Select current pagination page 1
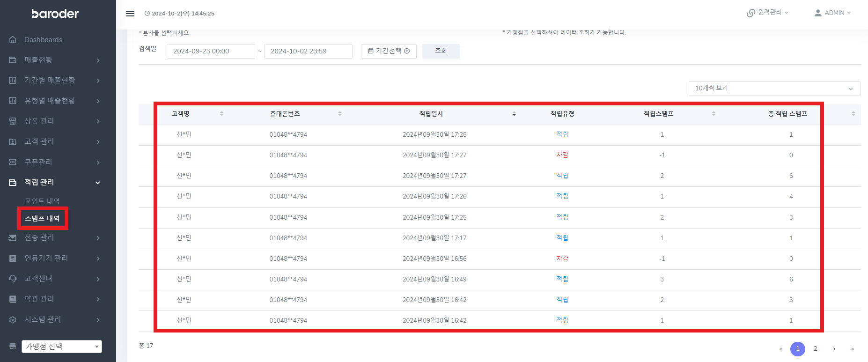 pyautogui.click(x=798, y=349)
